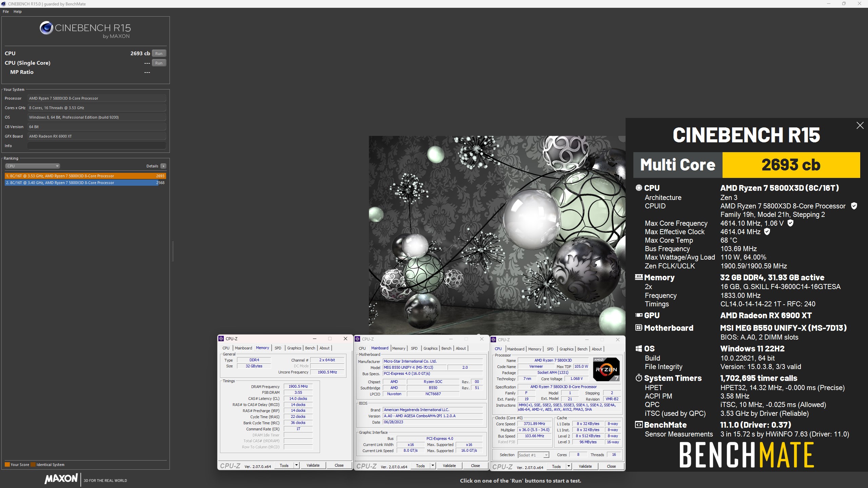The image size is (868, 488).
Task: Click the Cinebench title bar app icon
Action: [3, 4]
